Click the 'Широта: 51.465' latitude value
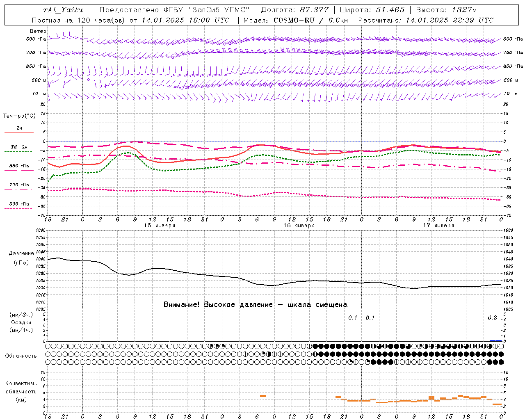The height and width of the screenshot is (420, 525). tap(372, 10)
